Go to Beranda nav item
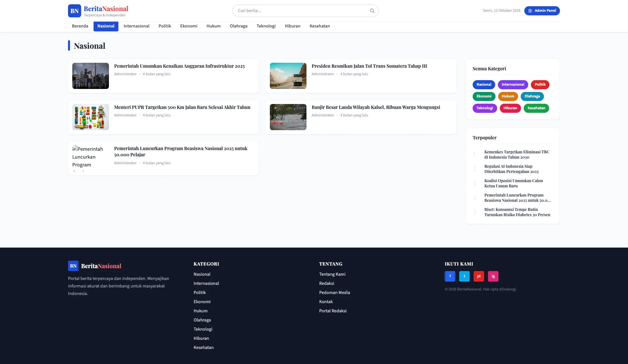 click(80, 26)
